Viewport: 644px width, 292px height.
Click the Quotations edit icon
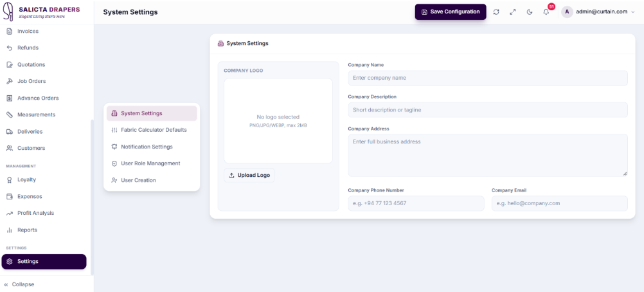(x=10, y=64)
